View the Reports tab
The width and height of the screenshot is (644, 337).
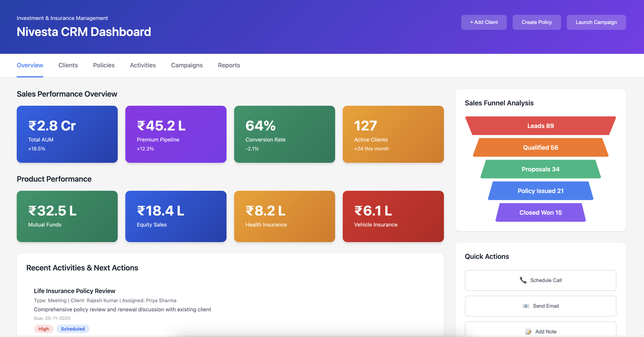(x=229, y=65)
